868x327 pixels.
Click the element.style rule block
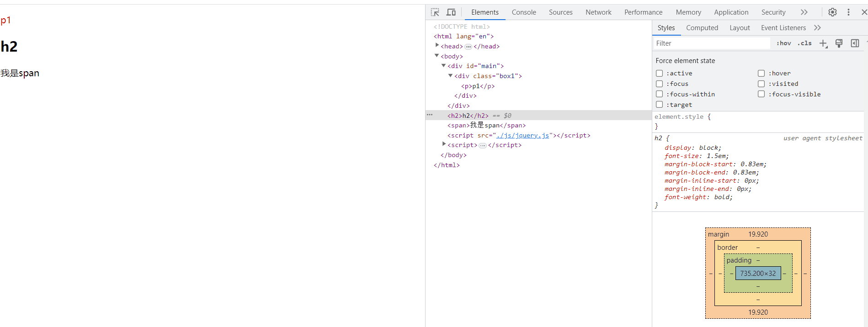click(758, 121)
